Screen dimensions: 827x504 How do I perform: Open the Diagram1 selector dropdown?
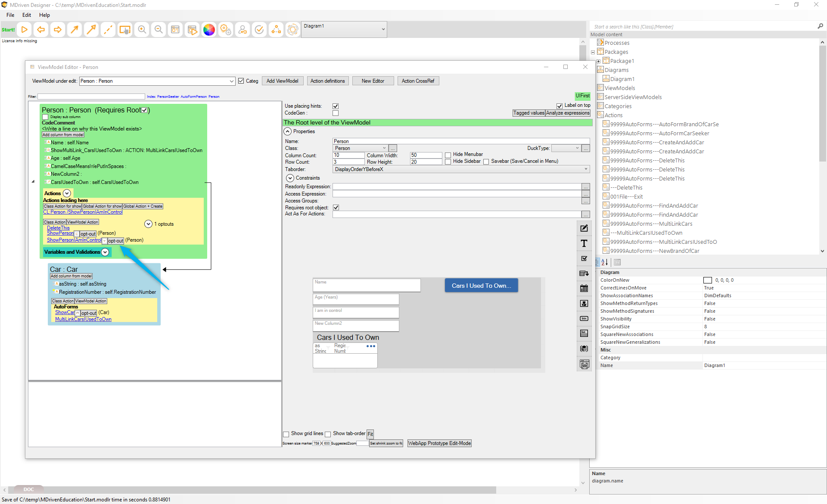(x=383, y=29)
